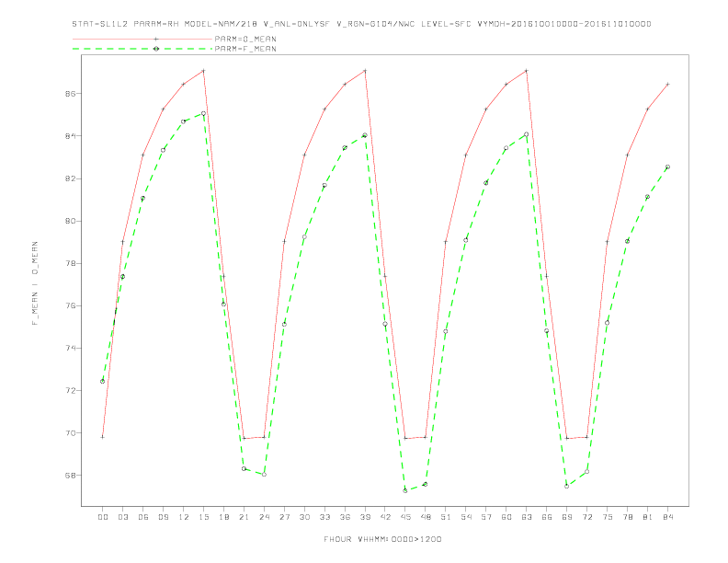Click x-axis tick label 15
The image size is (728, 563).
tap(204, 517)
